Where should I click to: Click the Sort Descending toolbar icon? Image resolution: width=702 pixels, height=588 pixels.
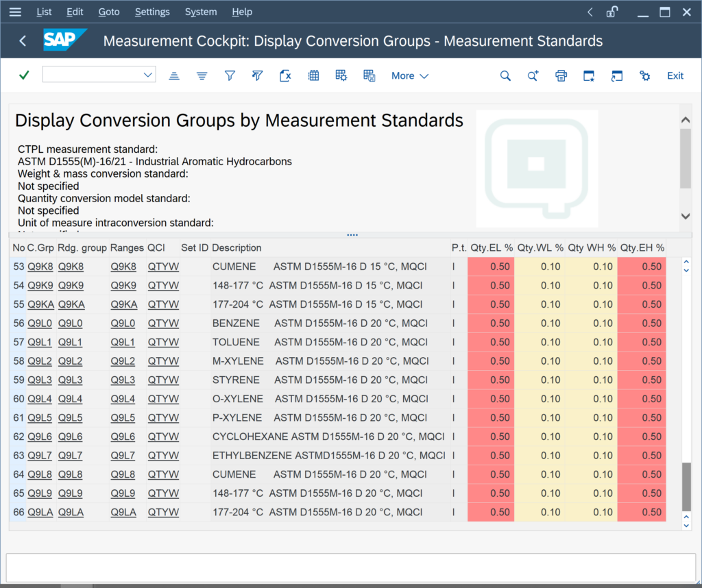coord(202,76)
